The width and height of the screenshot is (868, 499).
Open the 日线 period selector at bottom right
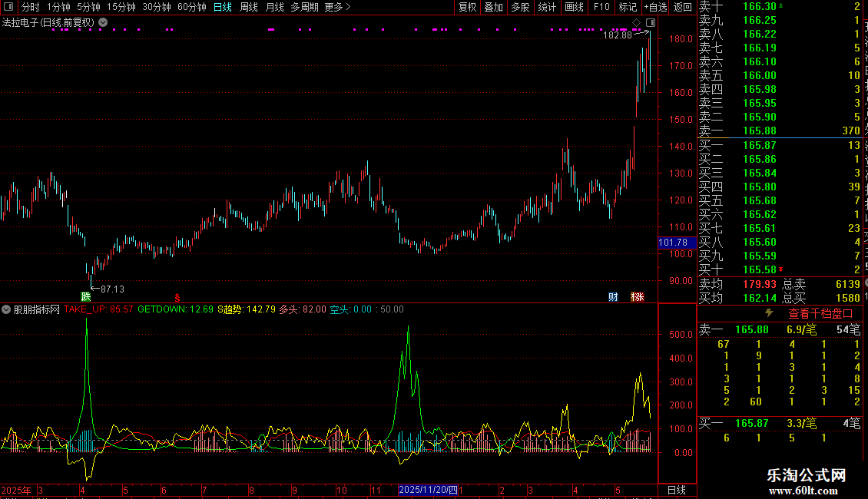pos(677,490)
